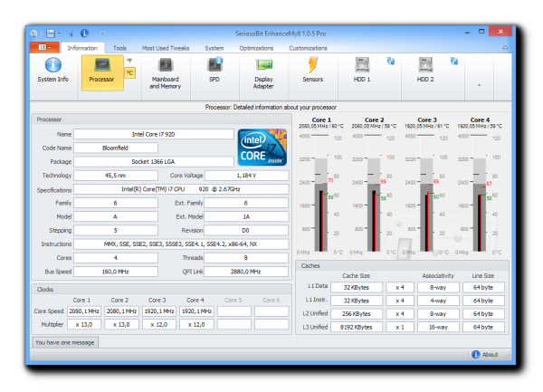This screenshot has width=543, height=392.
Task: Select the Processor ribbon button
Action: (102, 72)
